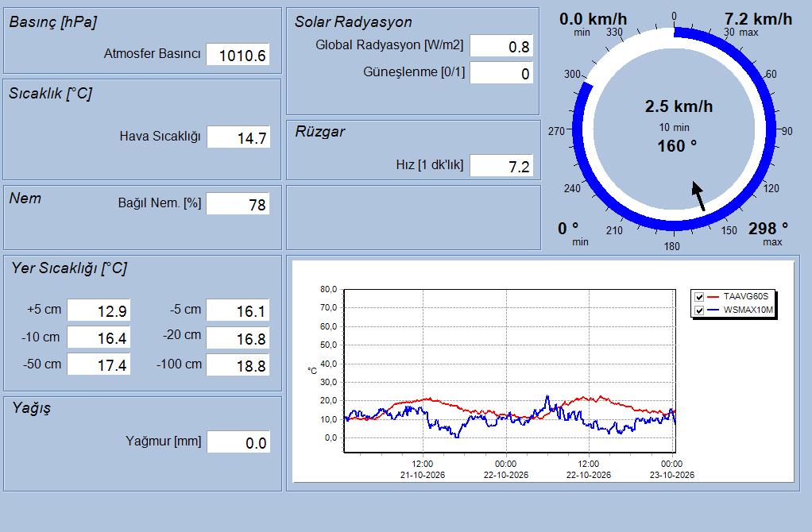The image size is (812, 532).
Task: Click the Güneşlenme value 0
Action: coord(501,73)
